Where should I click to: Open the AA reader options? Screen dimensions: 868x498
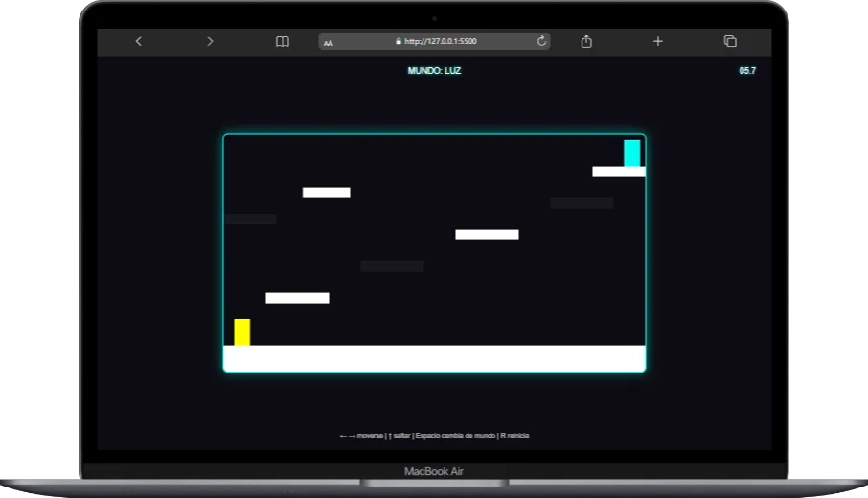329,42
